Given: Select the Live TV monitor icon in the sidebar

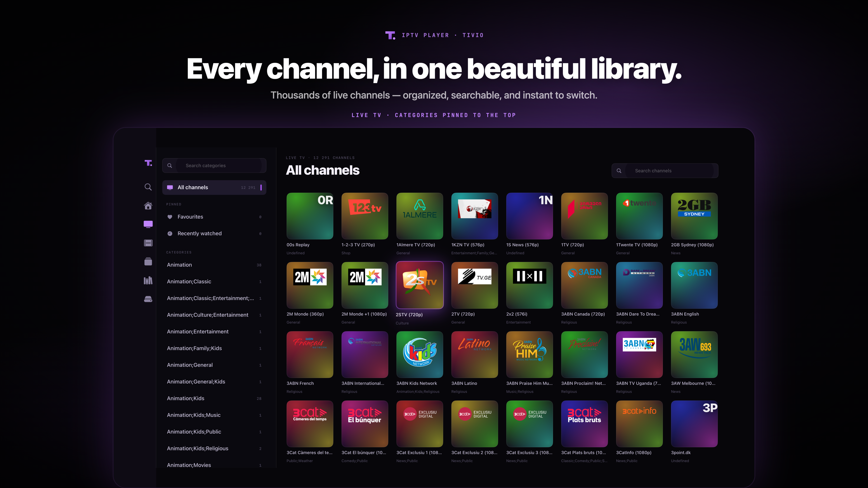Looking at the screenshot, I should coord(148,224).
